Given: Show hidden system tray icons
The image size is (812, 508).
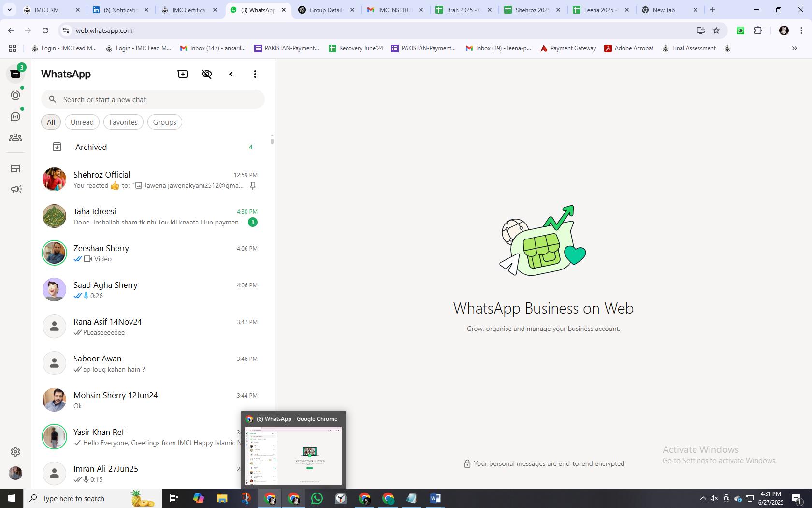Looking at the screenshot, I should click(x=703, y=498).
